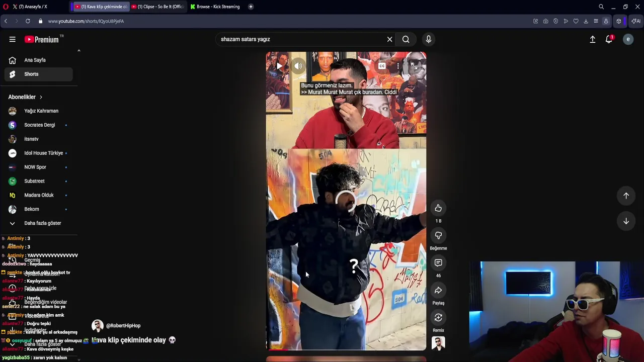The width and height of the screenshot is (644, 362).
Task: Go to the next Short with down arrow
Action: (x=626, y=221)
